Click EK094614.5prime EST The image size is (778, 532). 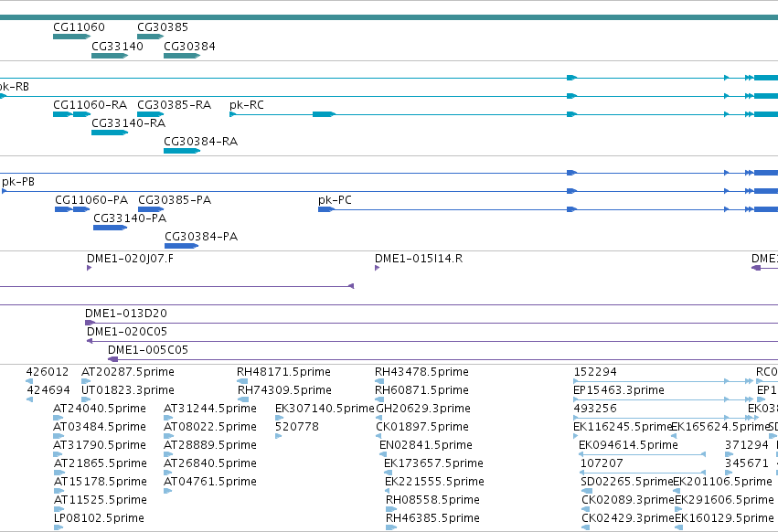coord(642,454)
